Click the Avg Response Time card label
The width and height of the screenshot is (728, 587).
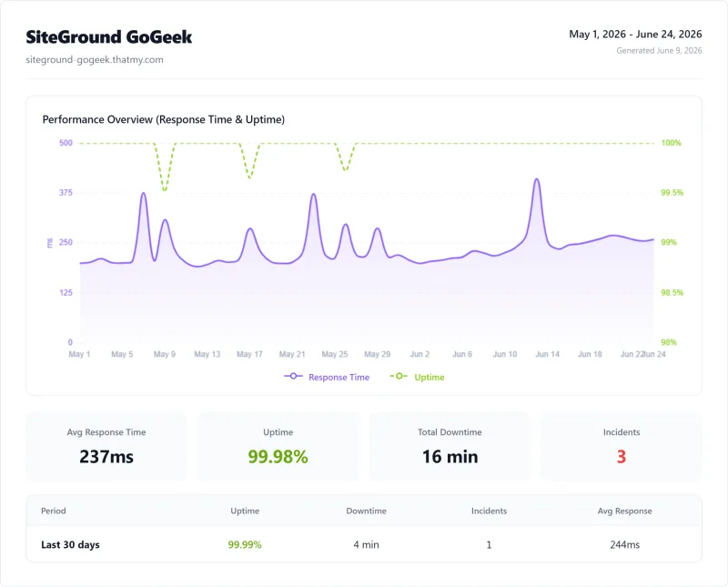click(106, 432)
